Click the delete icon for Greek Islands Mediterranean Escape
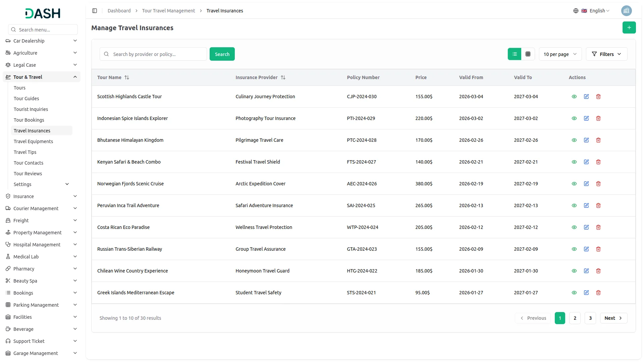The width and height of the screenshot is (644, 362). [598, 292]
